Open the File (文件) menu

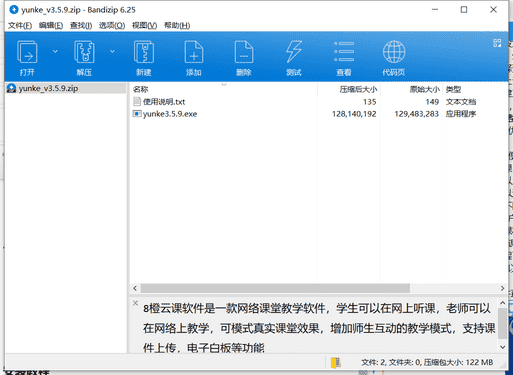point(20,25)
